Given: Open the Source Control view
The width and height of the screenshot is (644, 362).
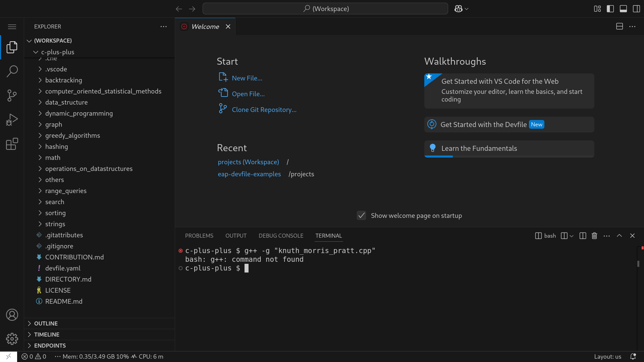Looking at the screenshot, I should click(x=12, y=96).
